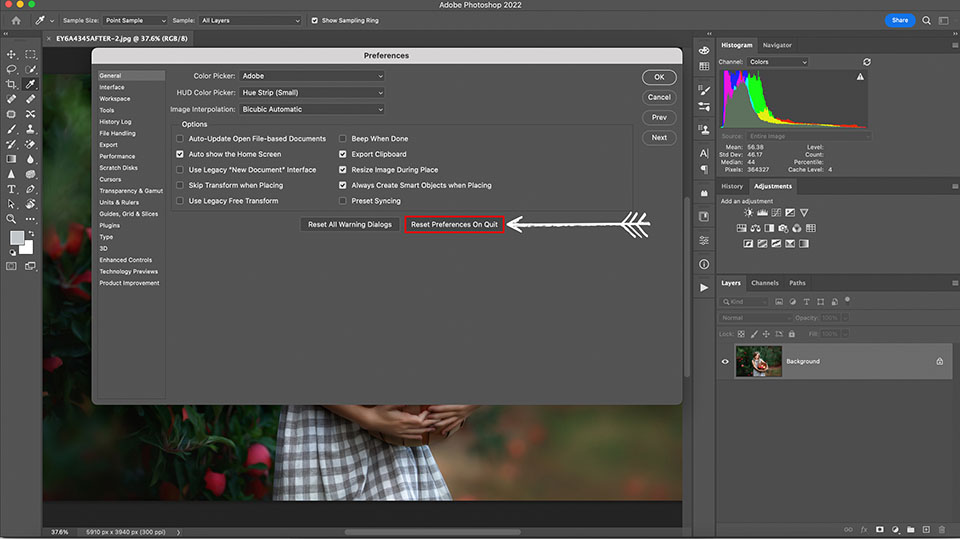Add a Levels adjustment
Viewport: 960px width, 539px height.
point(762,213)
